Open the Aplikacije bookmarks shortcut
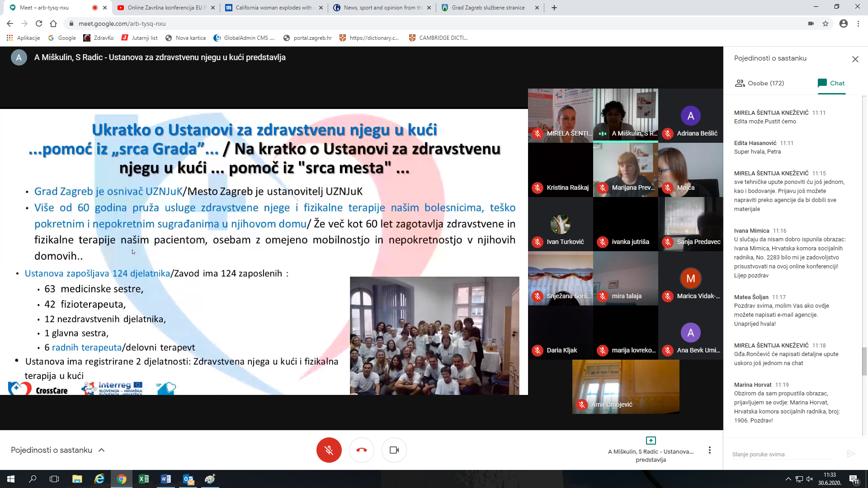Screen dimensions: 868x488 [x=24, y=38]
